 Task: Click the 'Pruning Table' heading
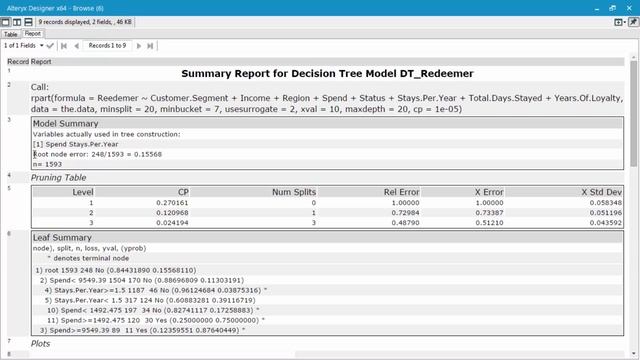click(58, 178)
